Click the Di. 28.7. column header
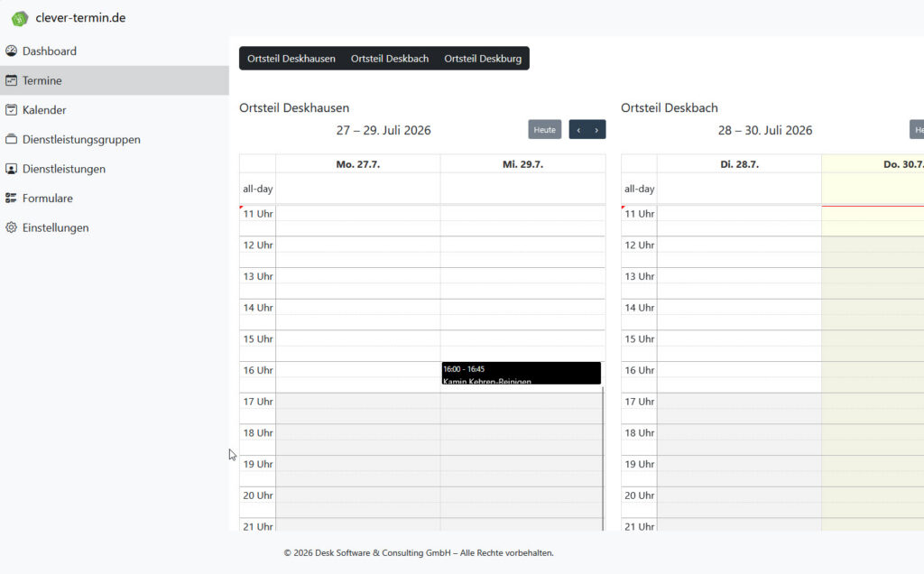The width and height of the screenshot is (924, 574). pos(739,164)
